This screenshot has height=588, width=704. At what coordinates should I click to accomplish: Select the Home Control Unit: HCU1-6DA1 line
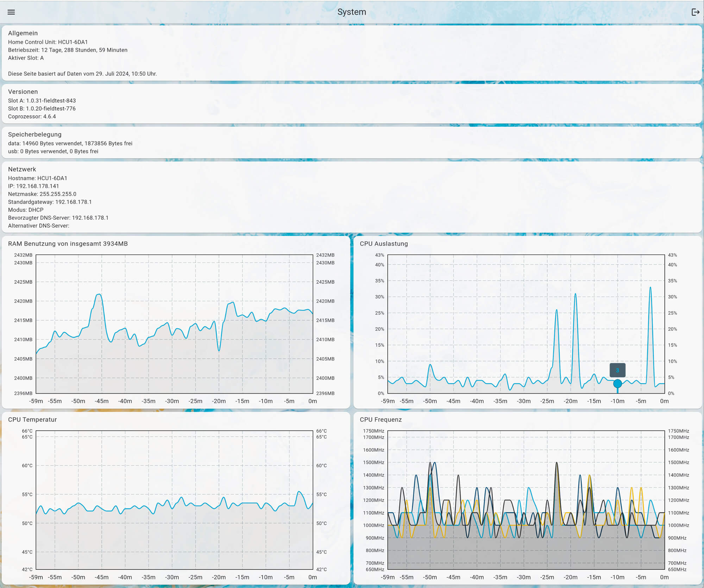click(48, 42)
